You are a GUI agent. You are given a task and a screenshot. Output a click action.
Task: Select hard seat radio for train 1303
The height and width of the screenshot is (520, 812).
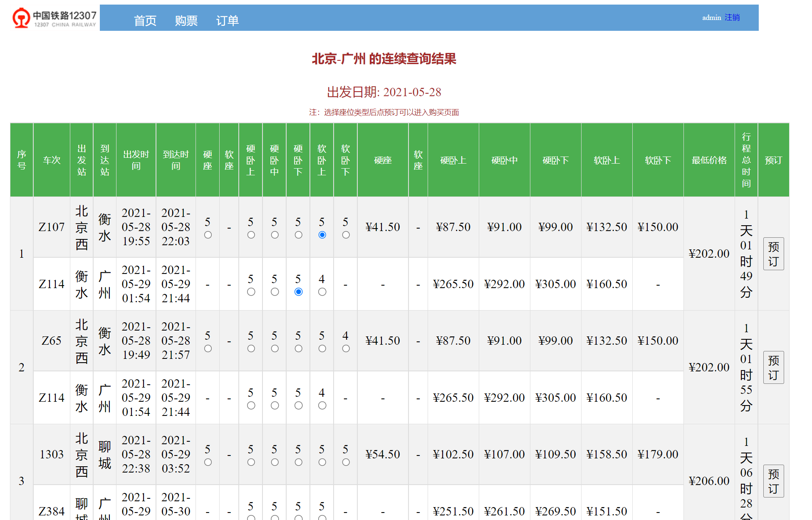[x=208, y=462]
